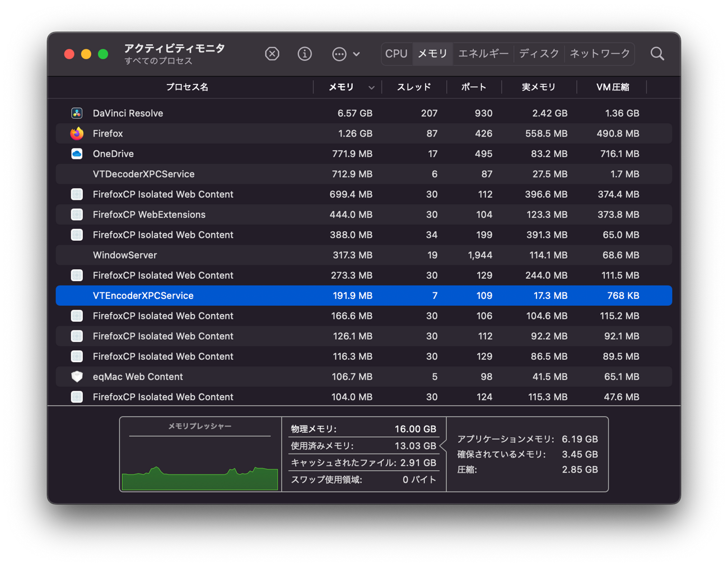The width and height of the screenshot is (728, 566).
Task: Click the 768 KB VM compressed value
Action: pyautogui.click(x=623, y=296)
